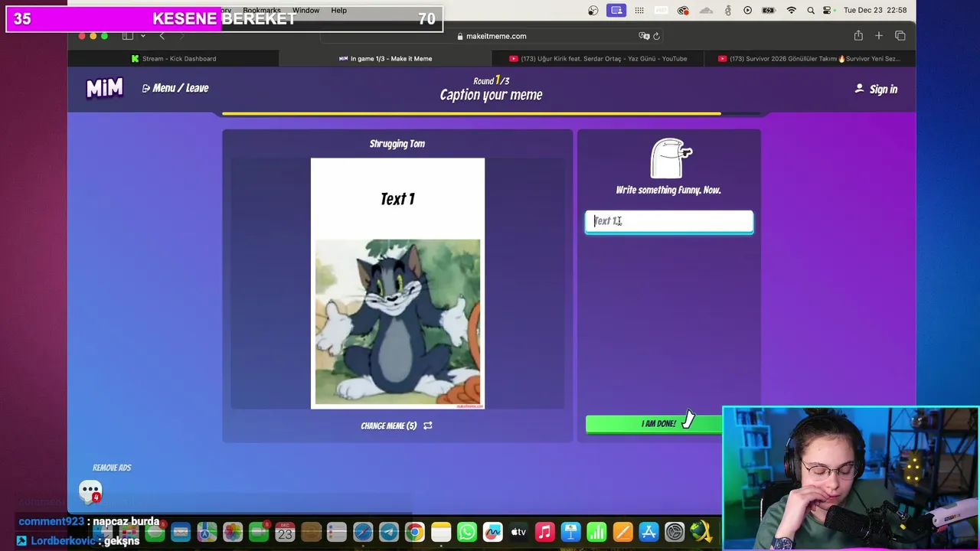Click the date and time Tue Dec 23

[x=875, y=11]
